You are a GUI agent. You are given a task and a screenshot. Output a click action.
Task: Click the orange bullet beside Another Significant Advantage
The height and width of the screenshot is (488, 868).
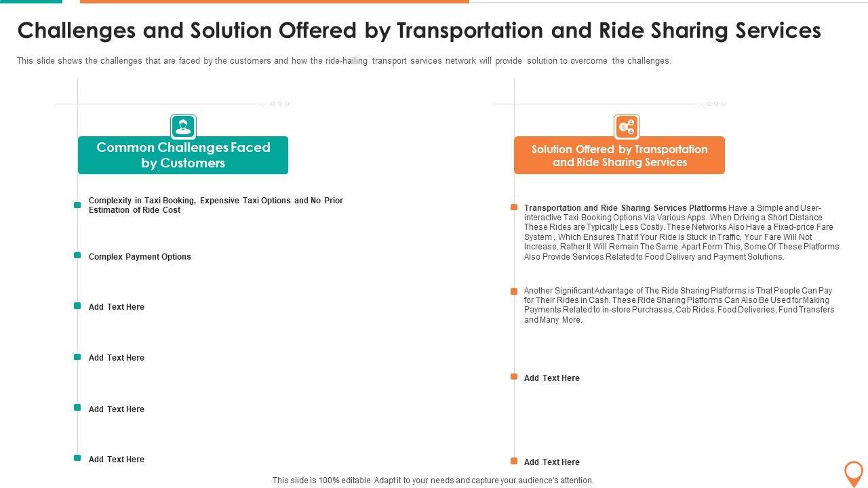(x=514, y=291)
